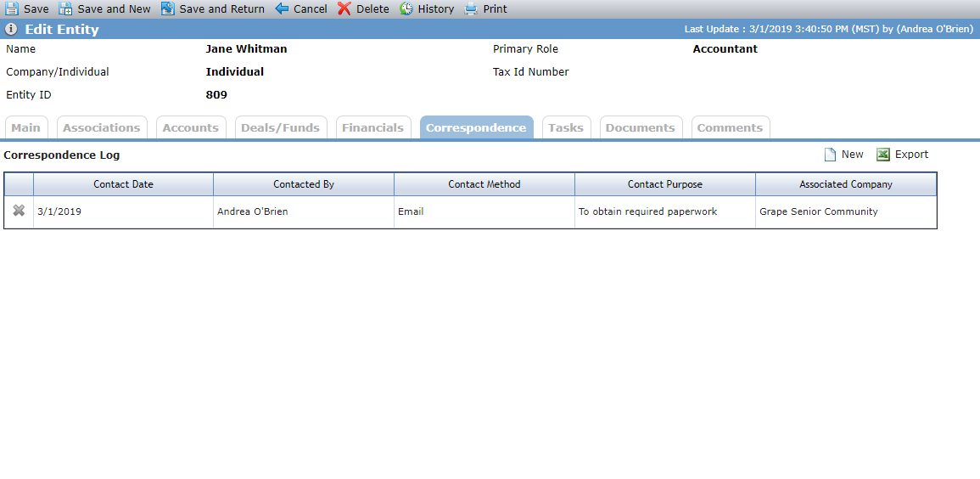The width and height of the screenshot is (980, 479).
Task: Click the Save and New icon
Action: [x=65, y=8]
